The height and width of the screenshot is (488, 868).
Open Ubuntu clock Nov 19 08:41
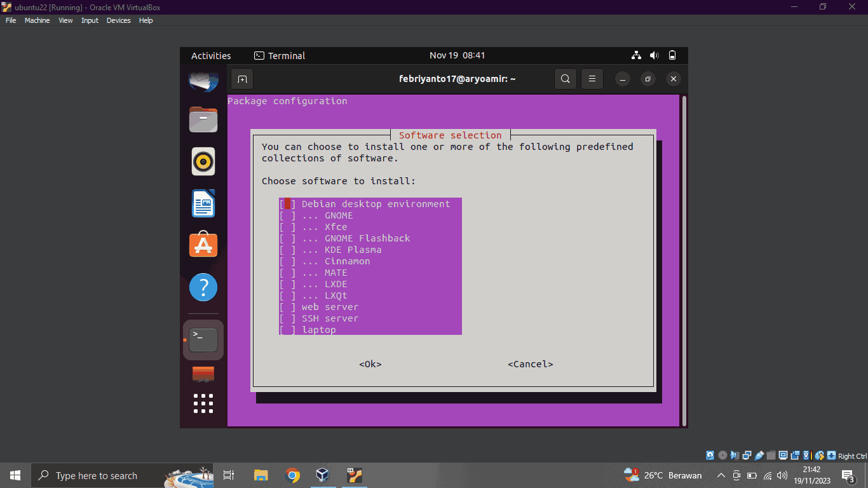coord(457,55)
